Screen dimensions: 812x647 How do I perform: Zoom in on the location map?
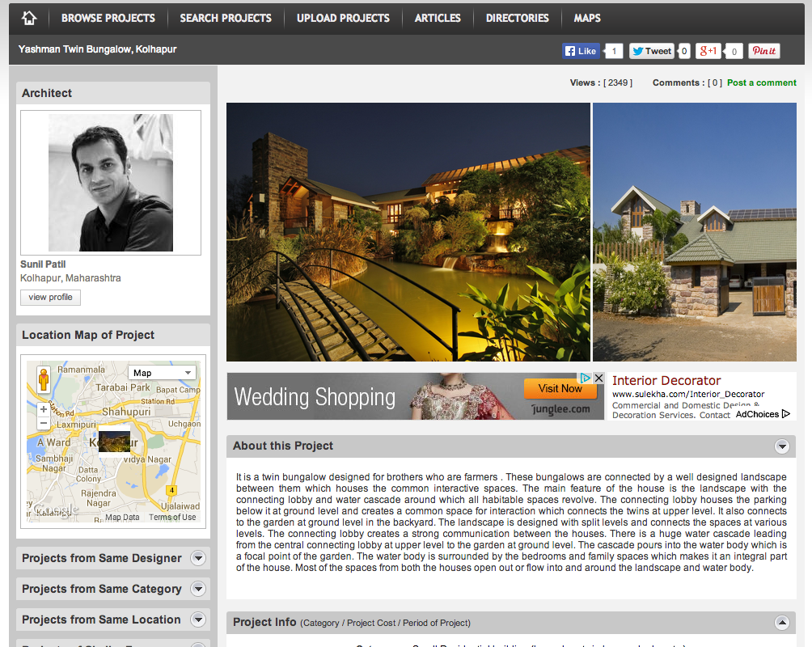44,409
